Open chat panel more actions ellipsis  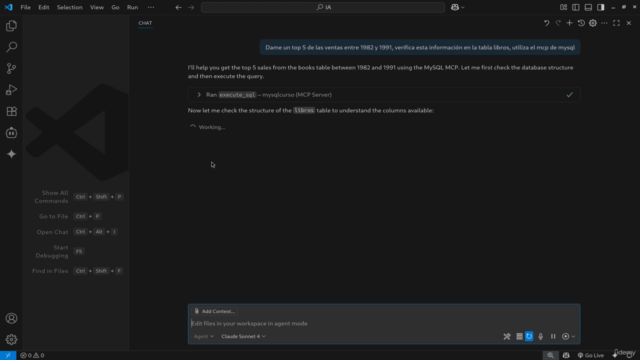(x=604, y=23)
